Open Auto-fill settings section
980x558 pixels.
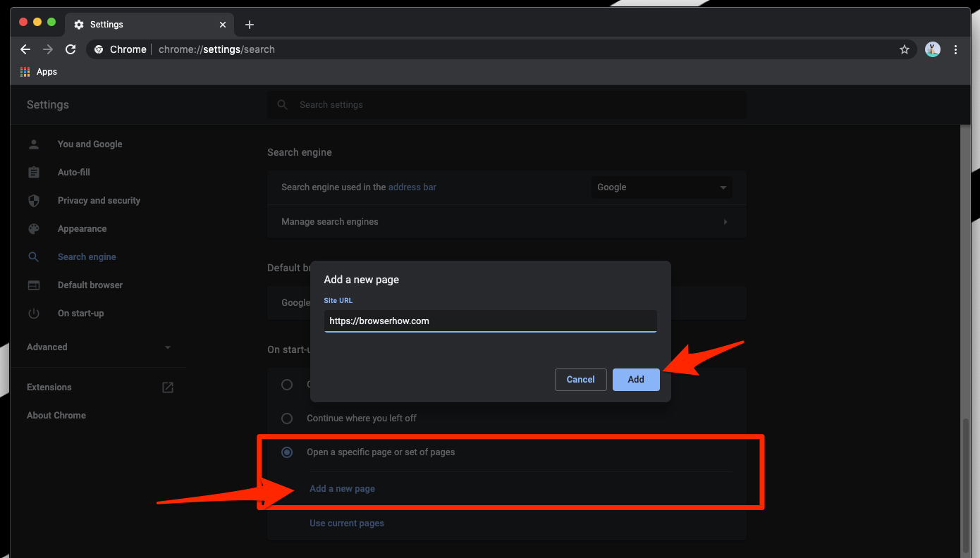coord(74,173)
